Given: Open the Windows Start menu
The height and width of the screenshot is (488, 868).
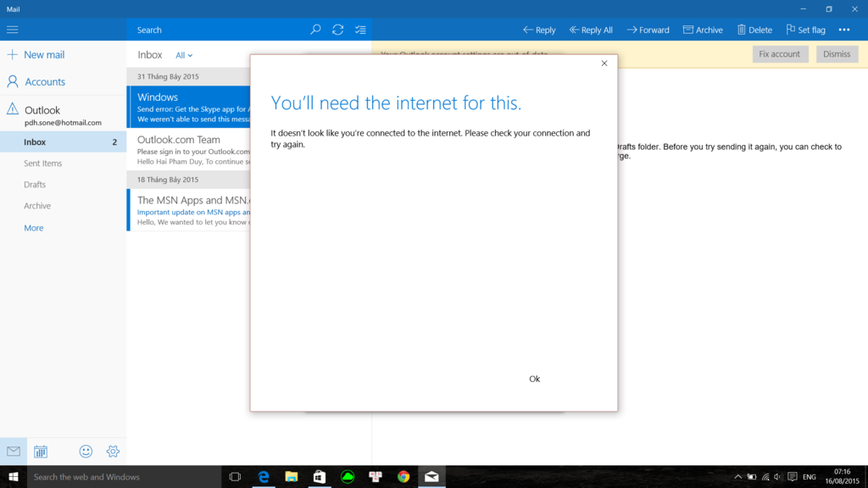Looking at the screenshot, I should click(14, 477).
